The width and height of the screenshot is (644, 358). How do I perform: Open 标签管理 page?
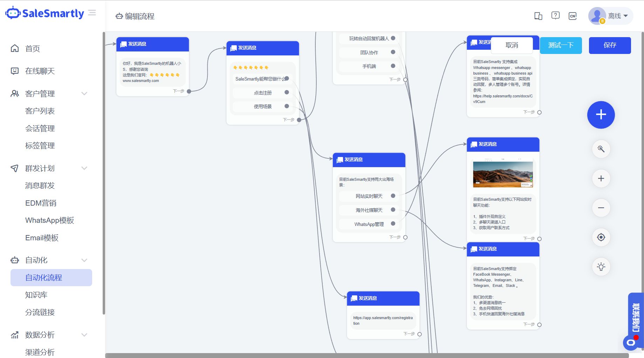40,146
